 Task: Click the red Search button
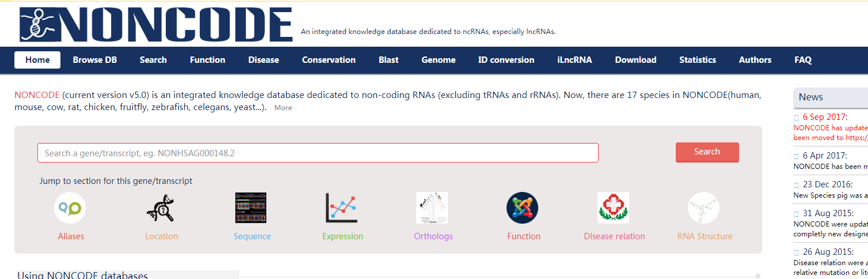707,152
